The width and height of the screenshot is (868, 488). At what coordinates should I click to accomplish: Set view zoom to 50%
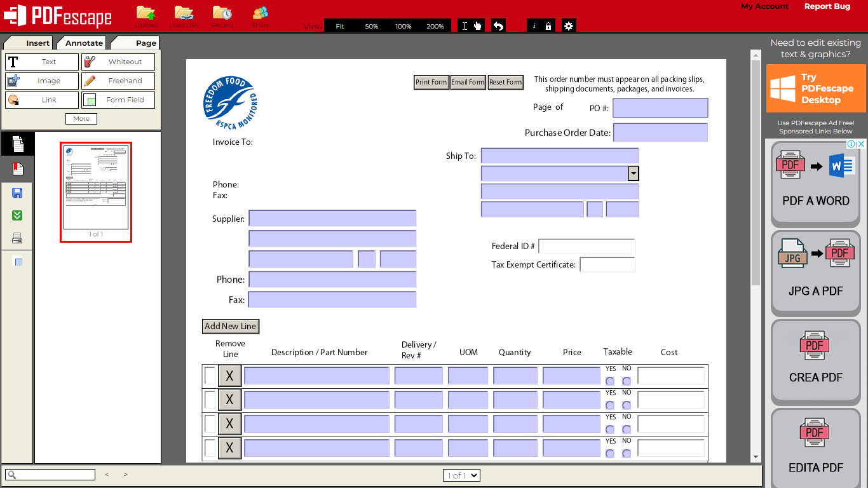(x=372, y=26)
